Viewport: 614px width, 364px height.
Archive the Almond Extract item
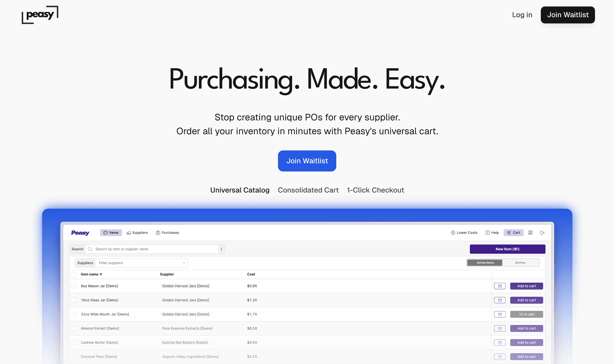click(x=499, y=328)
